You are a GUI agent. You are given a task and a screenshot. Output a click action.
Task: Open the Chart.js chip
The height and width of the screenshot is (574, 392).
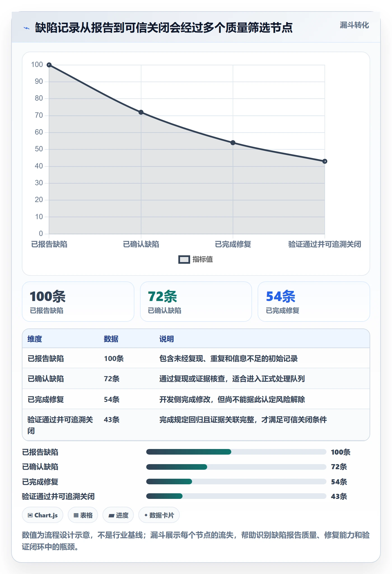43,515
